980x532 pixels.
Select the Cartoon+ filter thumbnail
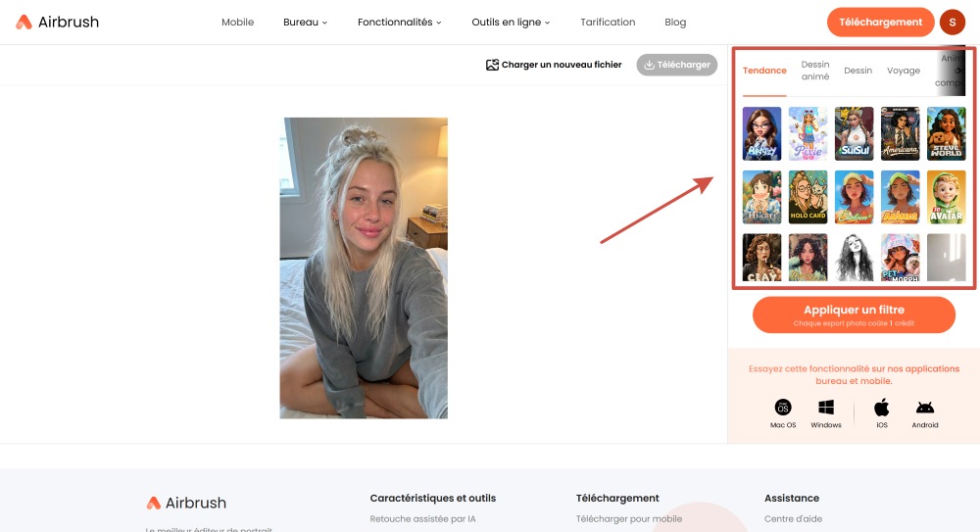coord(854,197)
